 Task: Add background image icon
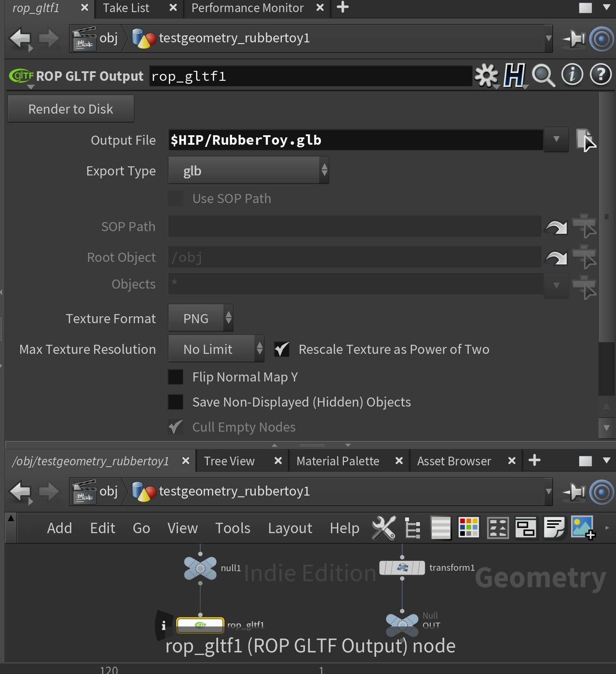pyautogui.click(x=583, y=528)
